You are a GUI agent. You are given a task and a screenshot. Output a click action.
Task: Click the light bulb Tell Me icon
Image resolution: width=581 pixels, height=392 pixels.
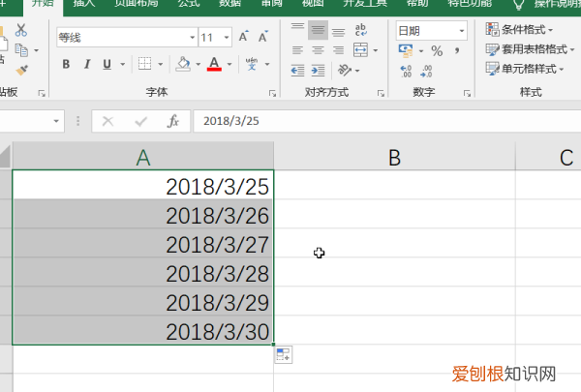[518, 5]
